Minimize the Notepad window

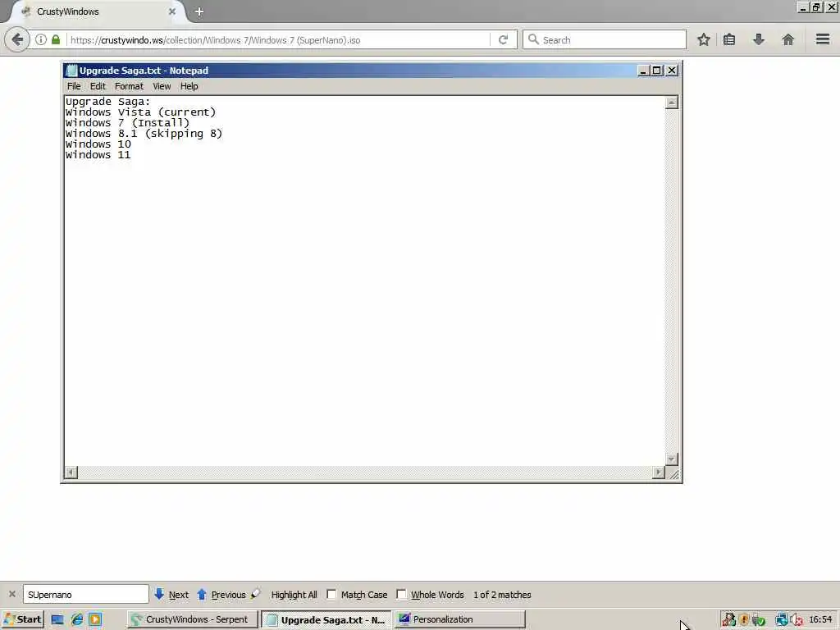point(643,71)
